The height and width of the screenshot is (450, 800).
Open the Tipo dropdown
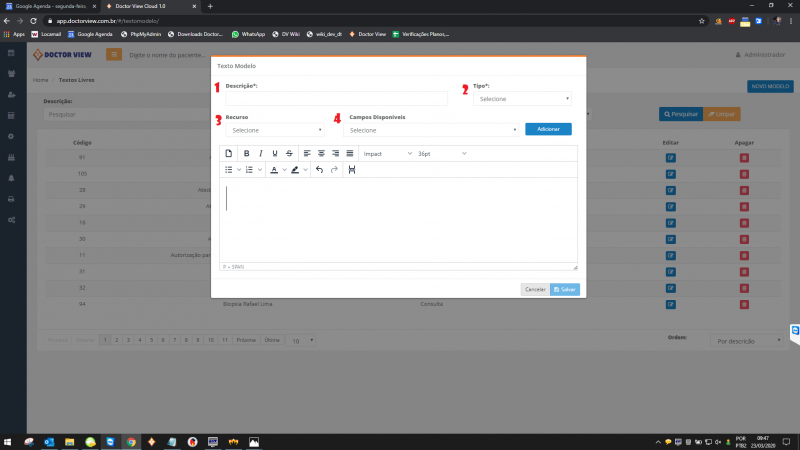[522, 99]
